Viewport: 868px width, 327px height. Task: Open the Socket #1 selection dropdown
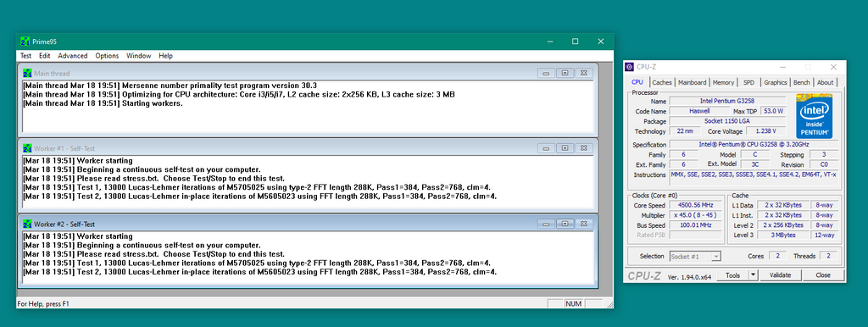[695, 256]
